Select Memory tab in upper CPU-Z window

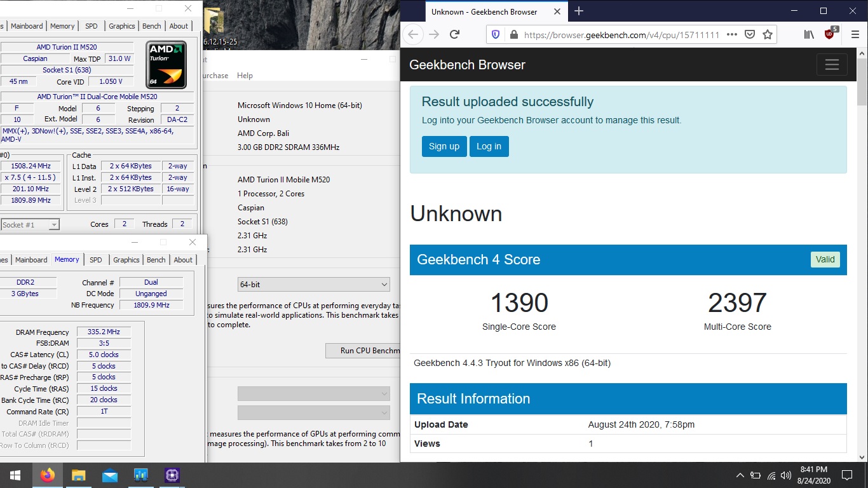click(62, 26)
